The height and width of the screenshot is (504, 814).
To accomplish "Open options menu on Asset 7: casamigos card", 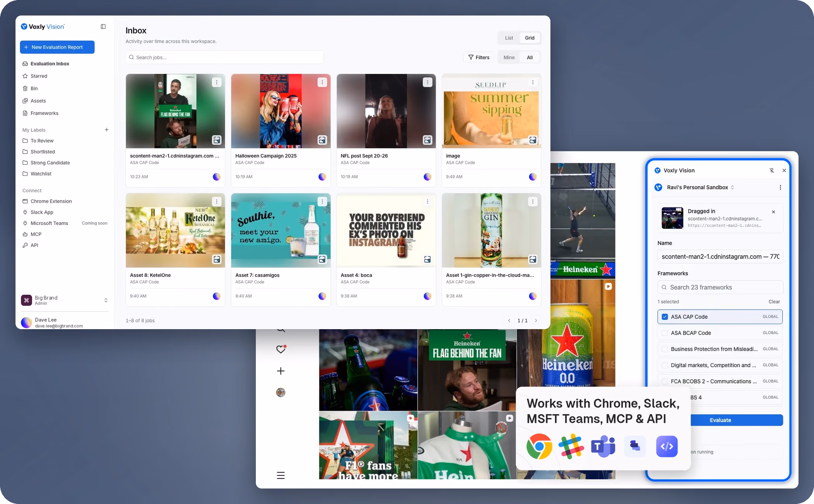I will tap(322, 202).
